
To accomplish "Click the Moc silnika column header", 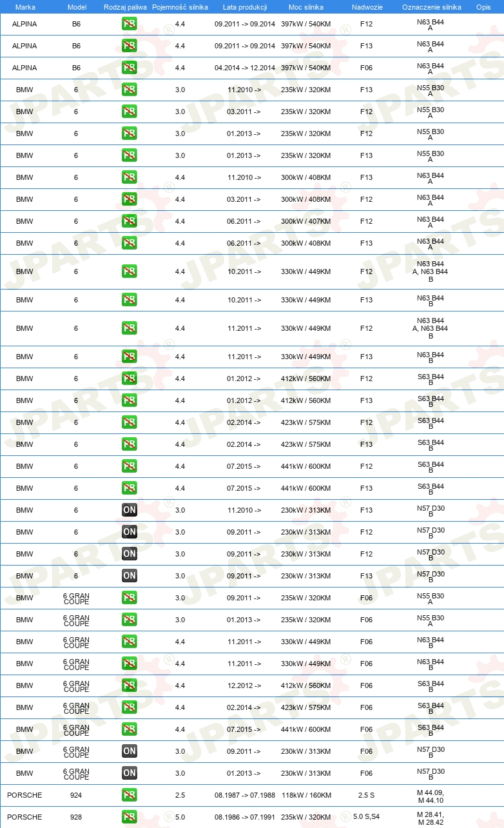I will pos(306,7).
